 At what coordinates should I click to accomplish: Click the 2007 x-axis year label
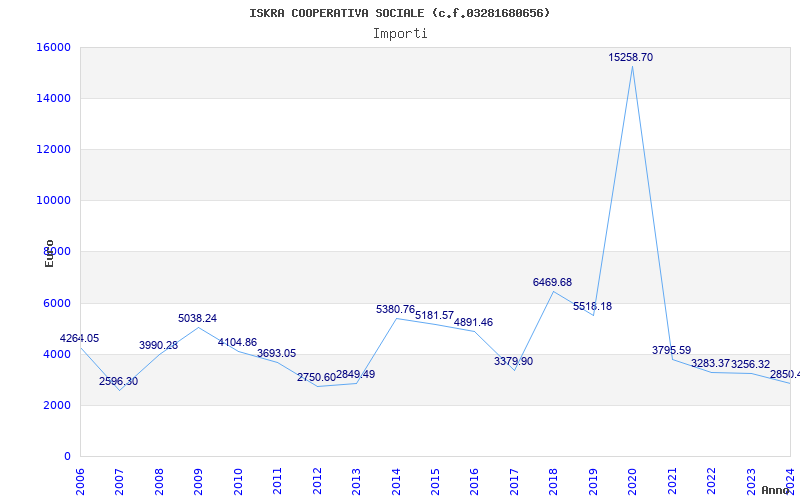pos(120,482)
